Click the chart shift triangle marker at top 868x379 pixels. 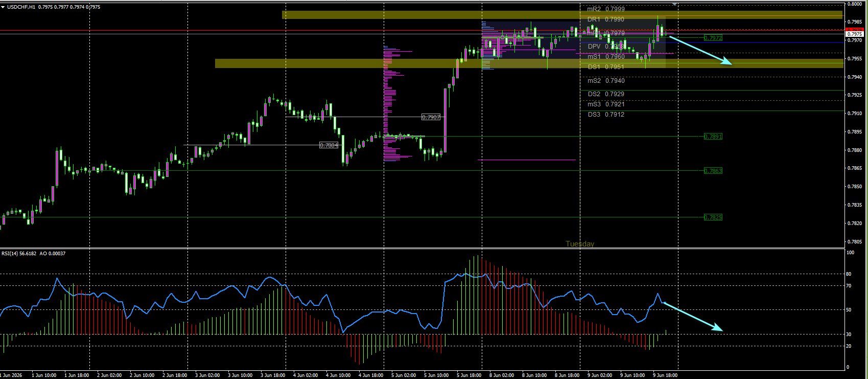tap(675, 4)
